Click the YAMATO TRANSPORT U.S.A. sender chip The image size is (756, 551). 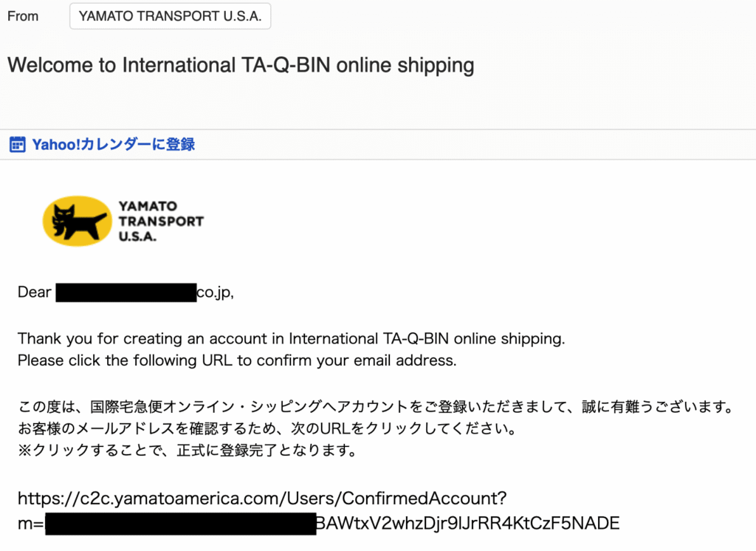point(171,16)
